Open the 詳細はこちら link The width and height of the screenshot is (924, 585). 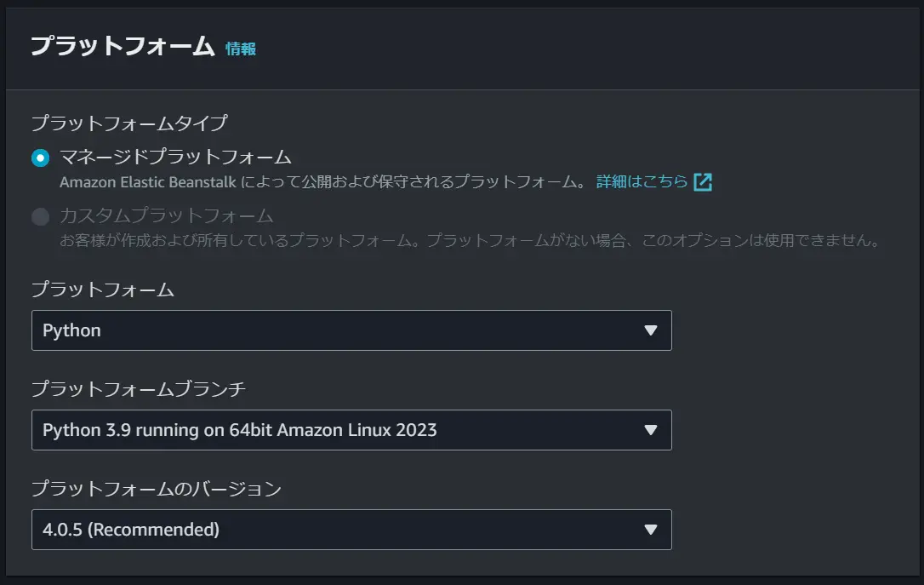(x=642, y=181)
